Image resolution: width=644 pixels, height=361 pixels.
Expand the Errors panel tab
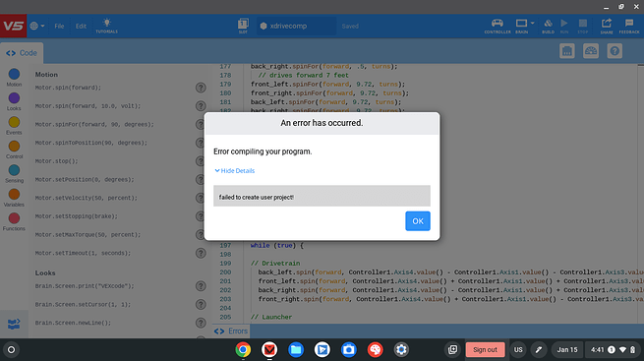pyautogui.click(x=231, y=331)
